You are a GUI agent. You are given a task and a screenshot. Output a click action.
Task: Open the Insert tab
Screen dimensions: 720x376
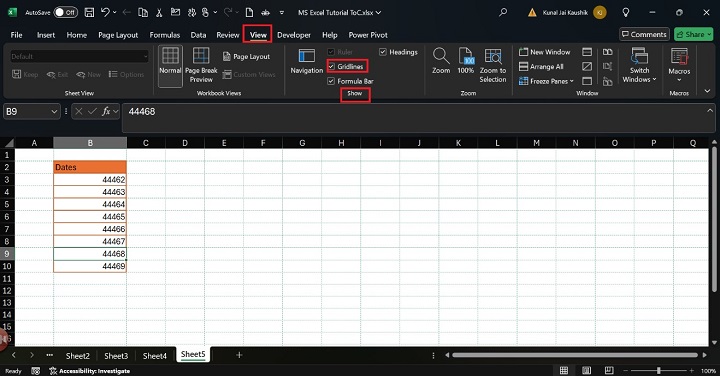pyautogui.click(x=46, y=35)
